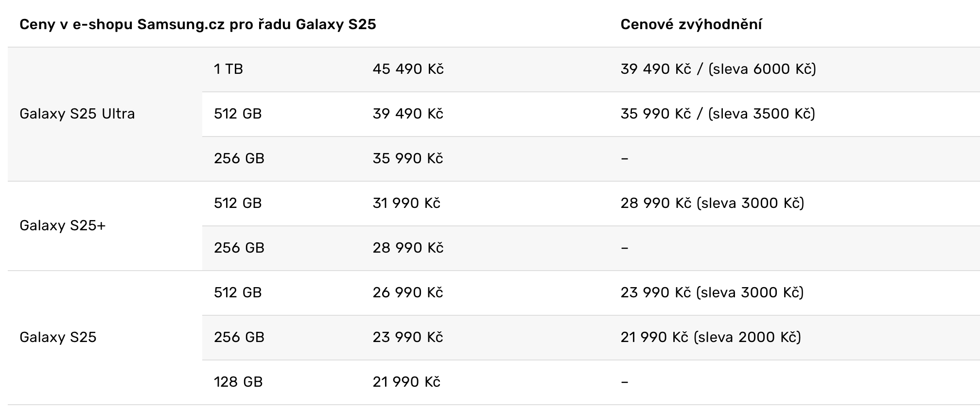Click the 3500 Kč discount cell
The image size is (980, 411).
[x=717, y=114]
